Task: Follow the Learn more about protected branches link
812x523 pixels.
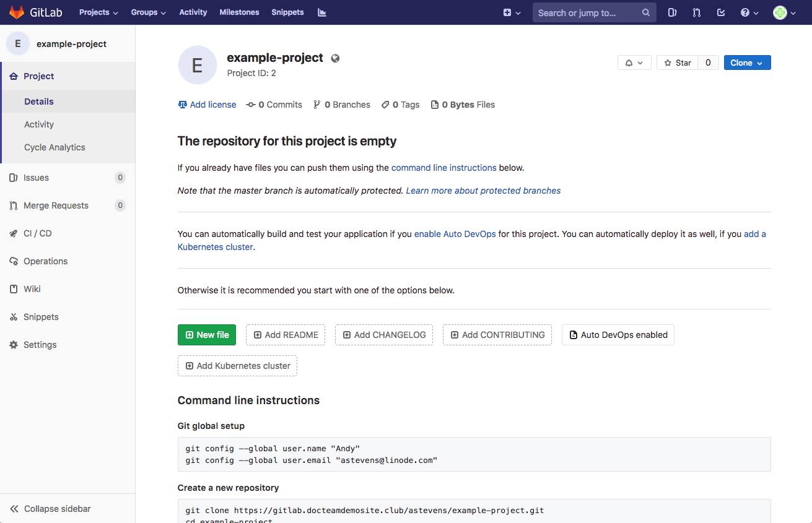Action: click(482, 190)
